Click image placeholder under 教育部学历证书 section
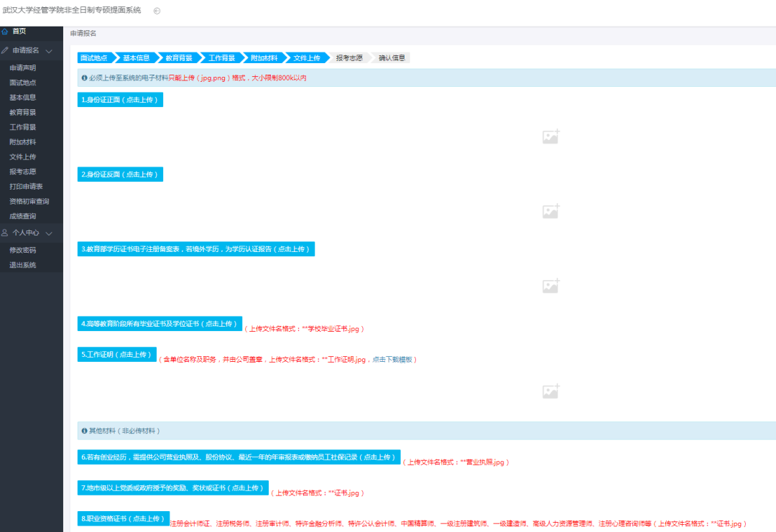 click(550, 286)
